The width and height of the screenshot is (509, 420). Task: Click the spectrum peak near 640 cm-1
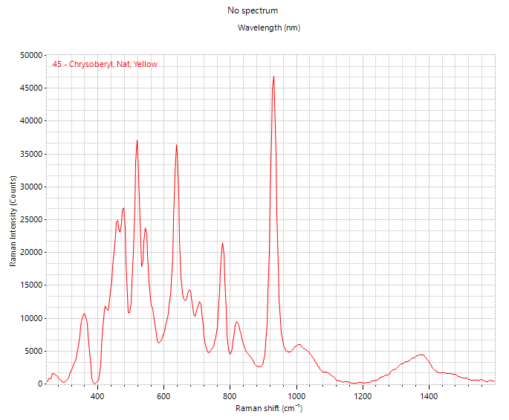(176, 145)
